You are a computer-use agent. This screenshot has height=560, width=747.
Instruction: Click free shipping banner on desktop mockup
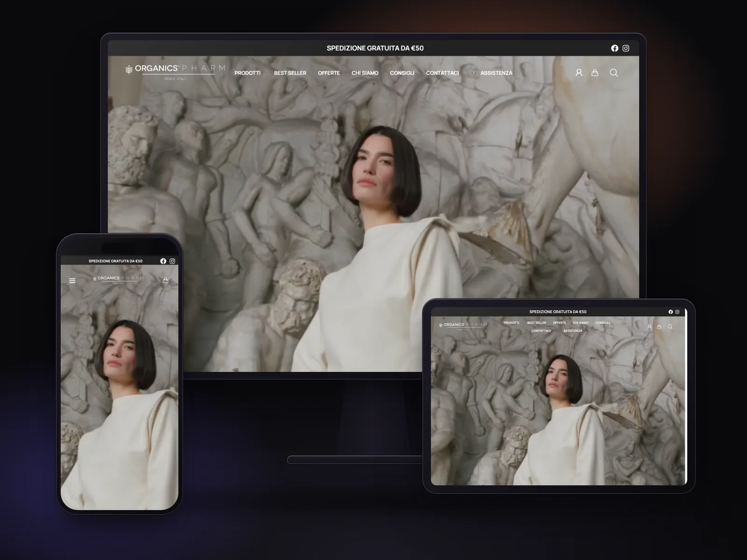(375, 48)
